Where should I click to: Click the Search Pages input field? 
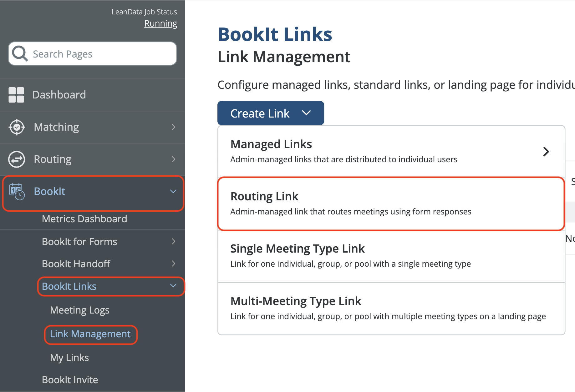click(x=100, y=54)
